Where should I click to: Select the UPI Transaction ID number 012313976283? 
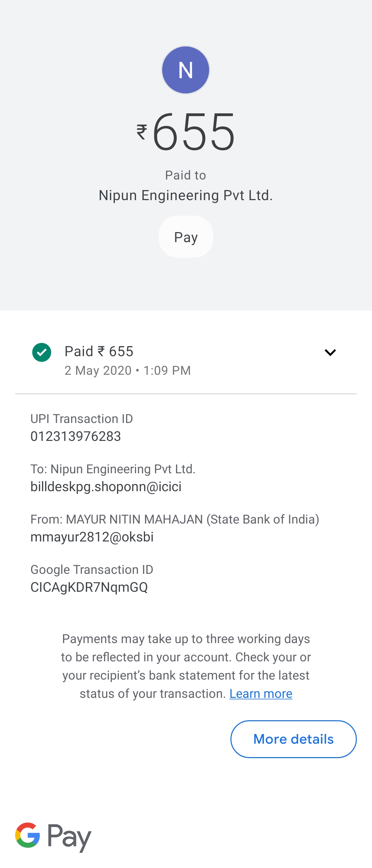click(76, 436)
